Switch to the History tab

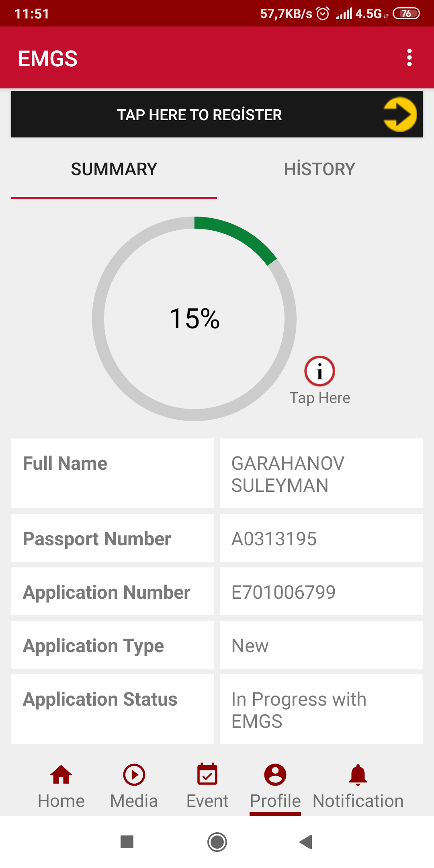point(319,169)
